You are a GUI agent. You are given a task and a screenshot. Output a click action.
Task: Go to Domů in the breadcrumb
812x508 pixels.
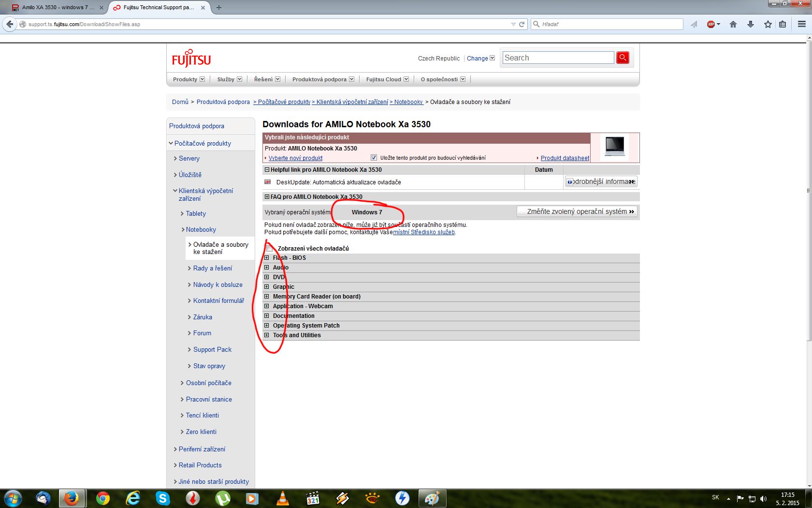pos(180,102)
